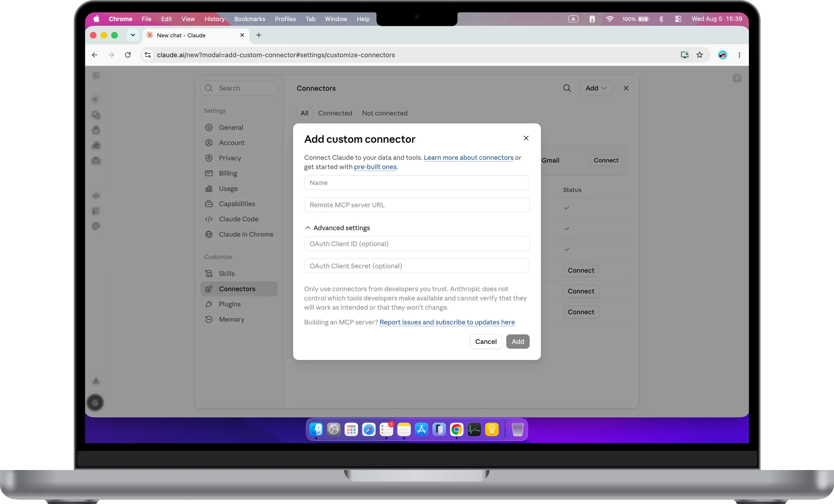This screenshot has height=504, width=834.
Task: Click the OAuth Client ID field
Action: (x=417, y=244)
